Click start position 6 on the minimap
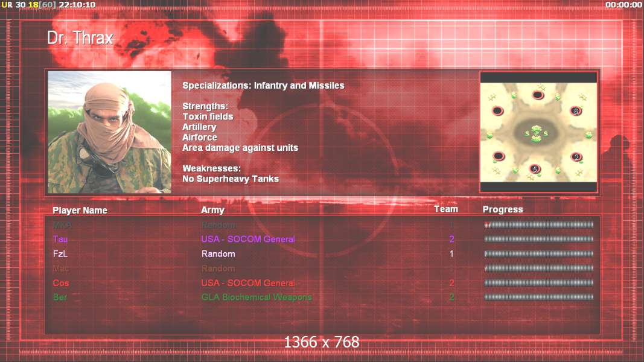This screenshot has width=644, height=362. [x=576, y=111]
